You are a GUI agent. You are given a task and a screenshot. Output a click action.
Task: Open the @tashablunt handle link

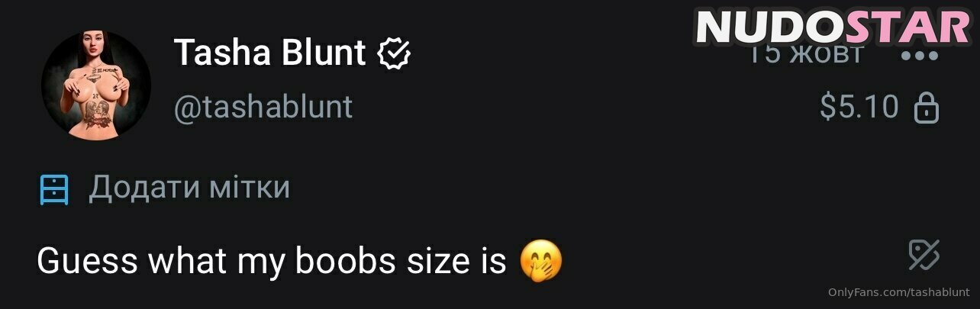point(263,108)
